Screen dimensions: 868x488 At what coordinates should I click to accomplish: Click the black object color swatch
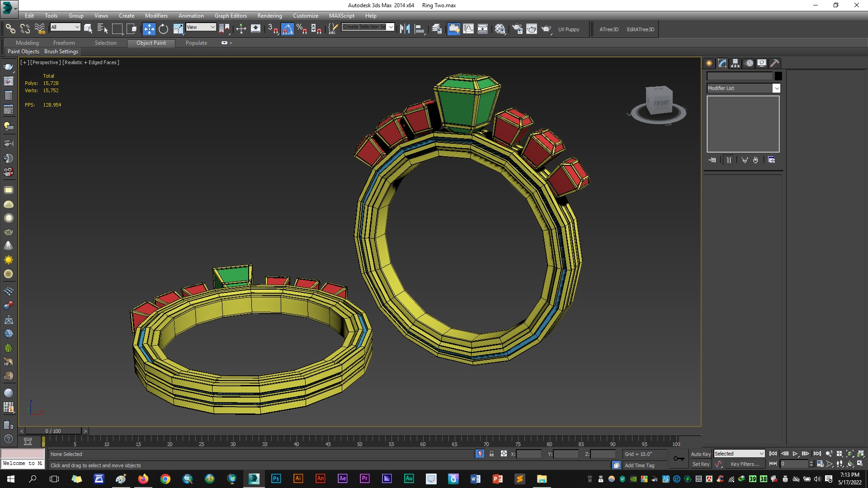click(778, 76)
